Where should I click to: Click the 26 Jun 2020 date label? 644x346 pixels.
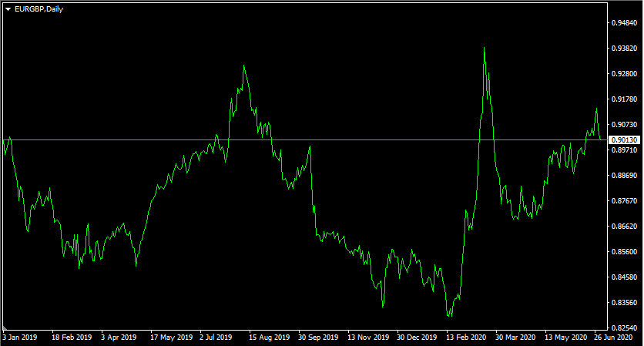(613, 338)
